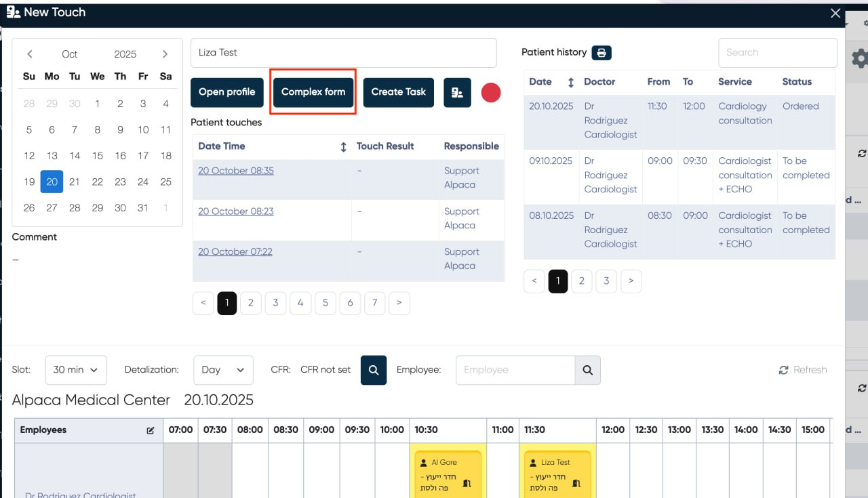Click the patient history Search field
The image size is (868, 498).
[777, 53]
